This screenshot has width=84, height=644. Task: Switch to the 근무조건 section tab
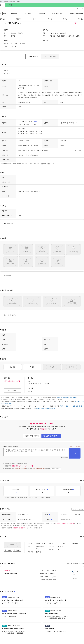click(x=18, y=19)
